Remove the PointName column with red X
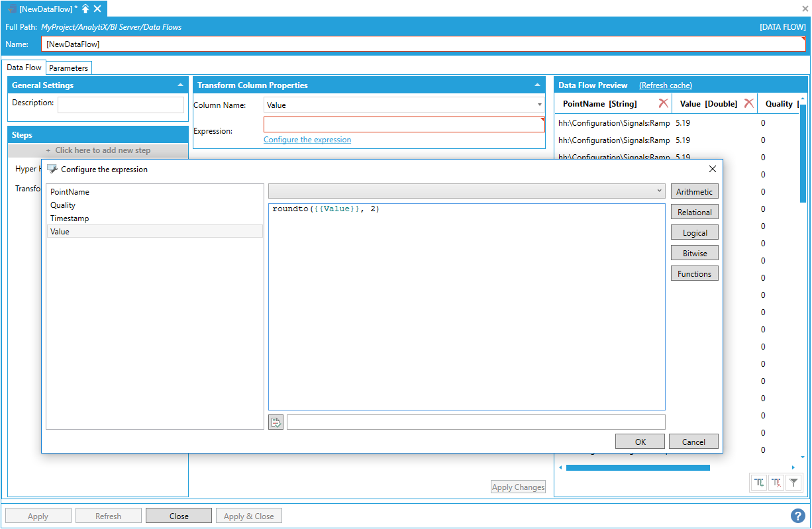This screenshot has height=529, width=812. [x=663, y=103]
